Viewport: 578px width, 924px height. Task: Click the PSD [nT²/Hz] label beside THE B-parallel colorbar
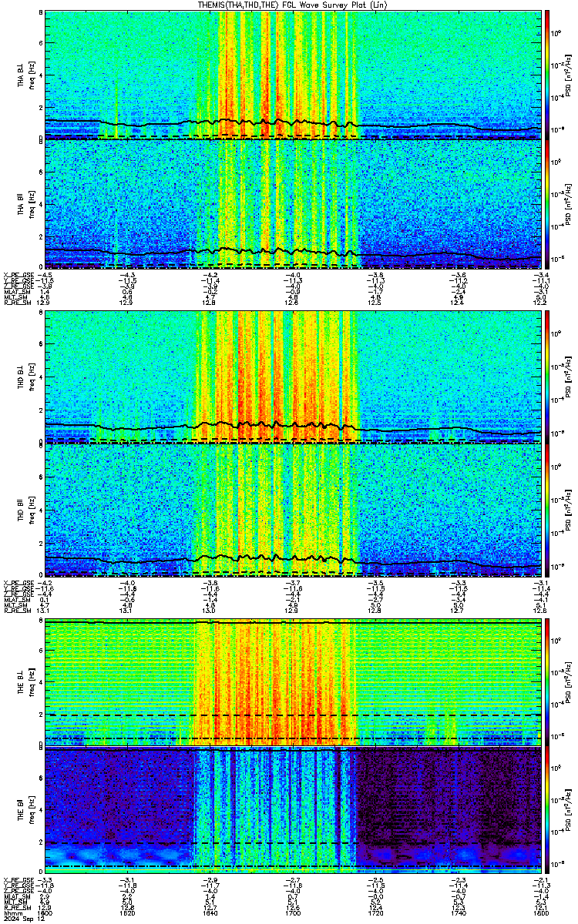[569, 811]
